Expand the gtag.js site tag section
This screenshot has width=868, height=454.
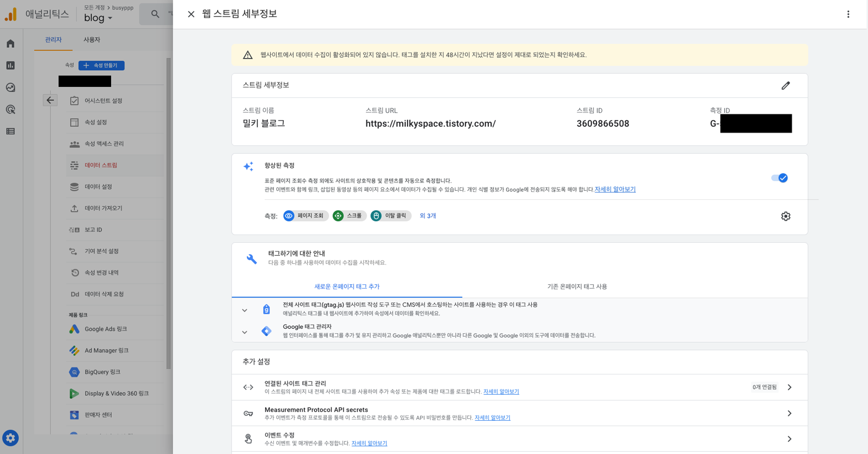(245, 310)
